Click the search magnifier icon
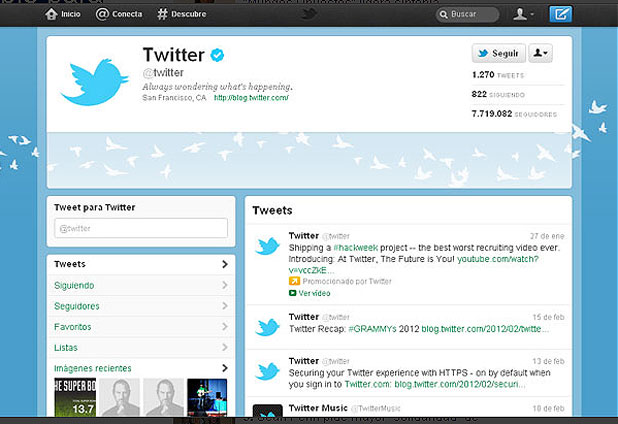The width and height of the screenshot is (618, 424). [443, 15]
